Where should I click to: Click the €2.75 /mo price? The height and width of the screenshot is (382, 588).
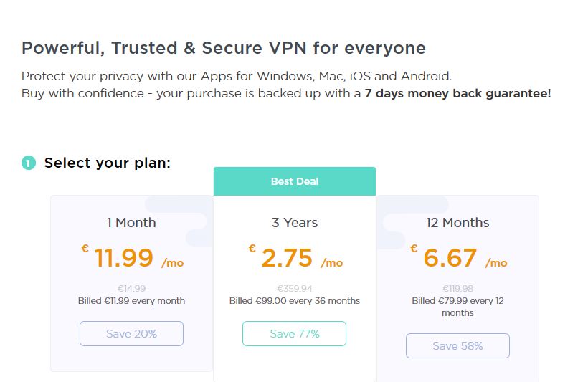pos(295,257)
